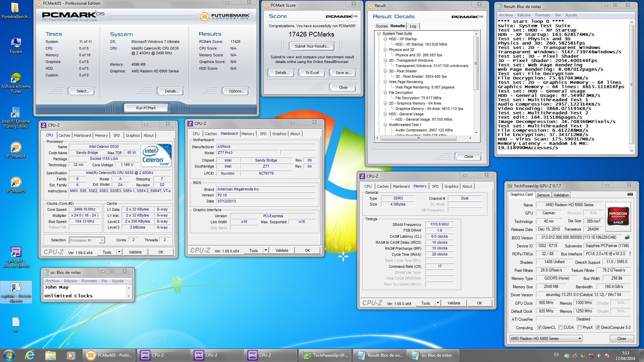Screen dimensions: 644x362
Task: Open Archivo menu in Result notepad
Action: tap(505, 15)
